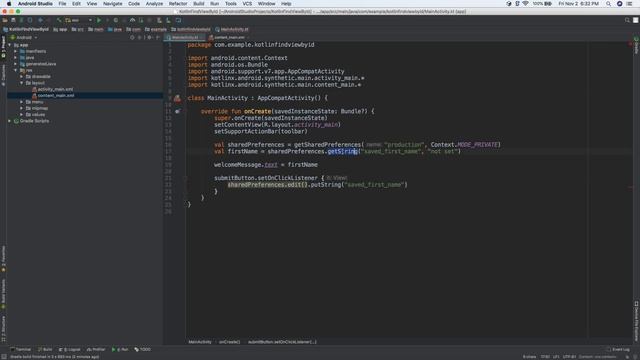Viewport: 640px width, 360px height.
Task: Click the Search Everywhere magnifier icon
Action: point(627,20)
